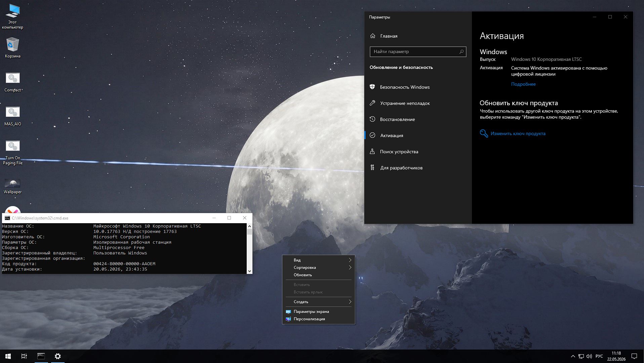Open the taskbar clock showing 11:18
The height and width of the screenshot is (363, 644).
(616, 356)
